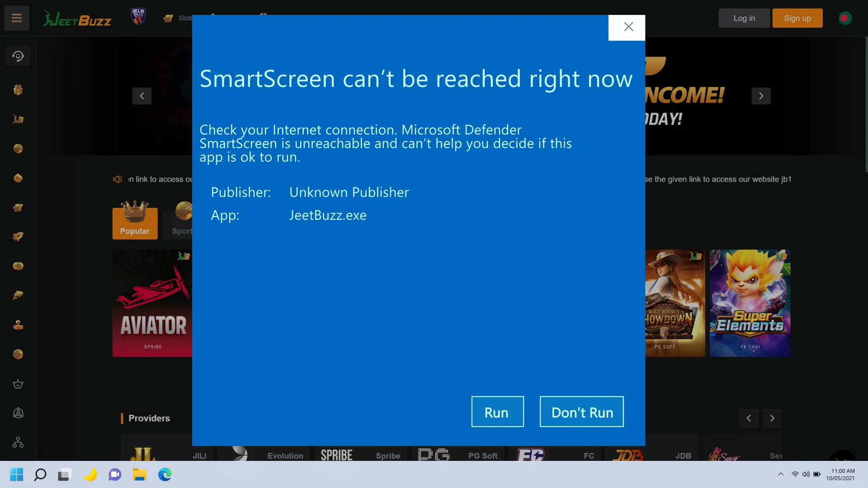Open the Wild Bounty Showdown game thumbnail
Image resolution: width=868 pixels, height=488 pixels.
tap(675, 303)
